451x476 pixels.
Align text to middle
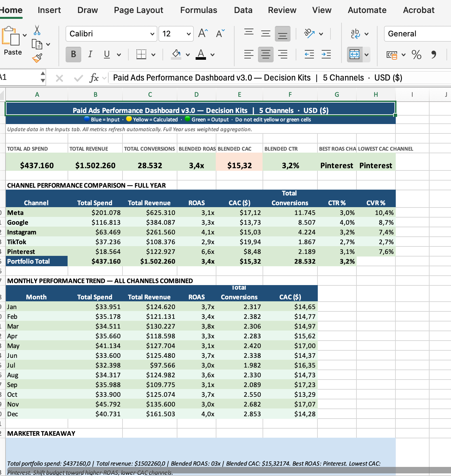coord(266,33)
